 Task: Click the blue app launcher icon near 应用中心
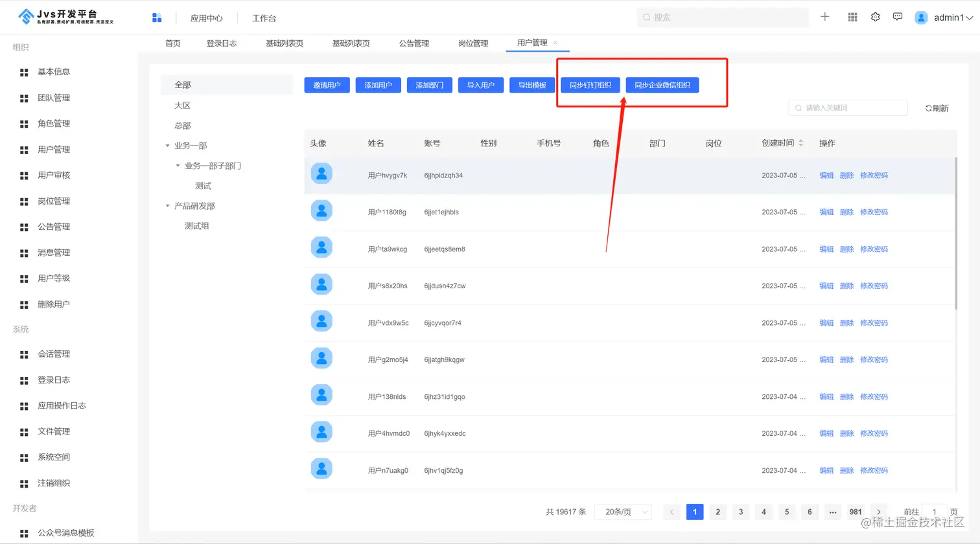[x=157, y=17]
